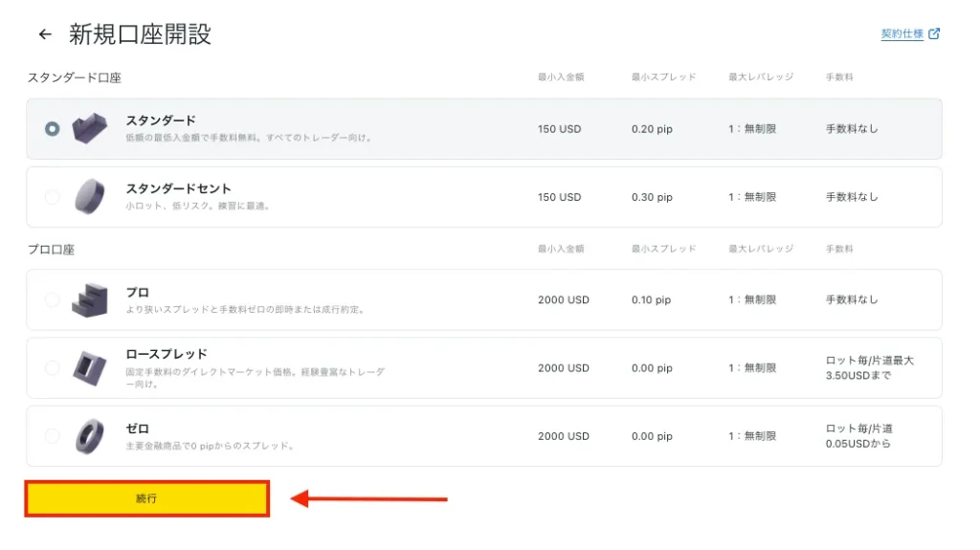Click the external link icon beside 契約仕様
This screenshot has height=550, width=980.
935,33
